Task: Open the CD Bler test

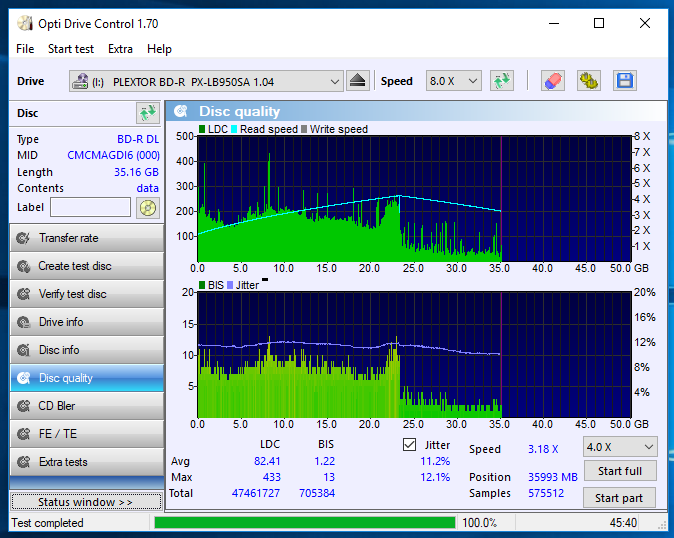Action: coord(87,406)
